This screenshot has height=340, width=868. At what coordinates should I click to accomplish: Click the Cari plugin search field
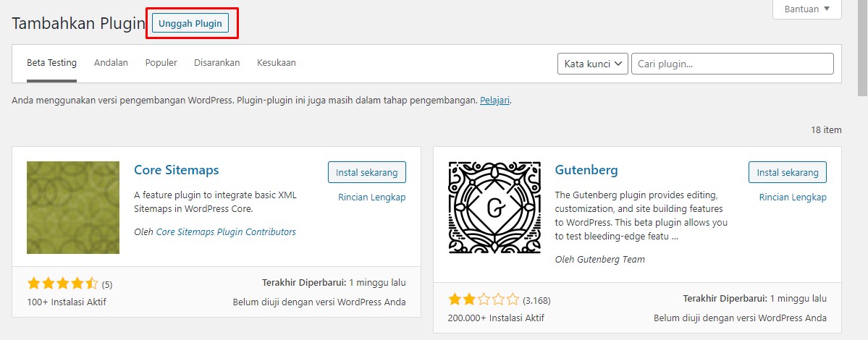tap(733, 64)
